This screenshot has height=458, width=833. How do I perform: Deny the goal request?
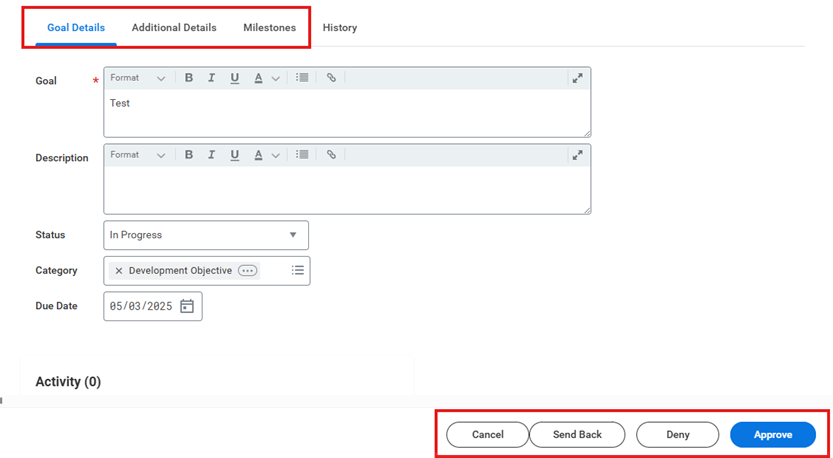(678, 435)
